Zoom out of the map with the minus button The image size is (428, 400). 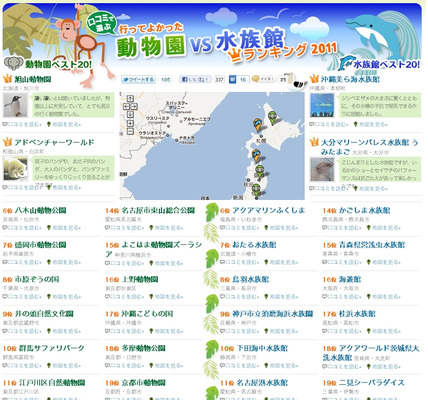(130, 131)
